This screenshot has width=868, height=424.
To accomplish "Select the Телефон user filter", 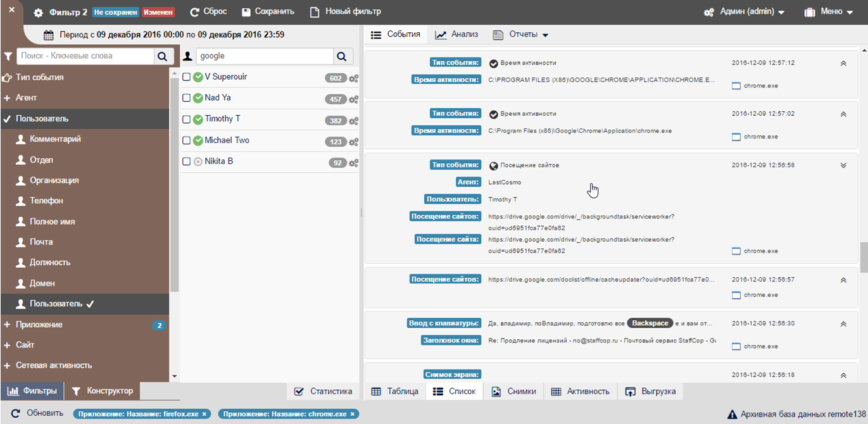I will pos(85,201).
